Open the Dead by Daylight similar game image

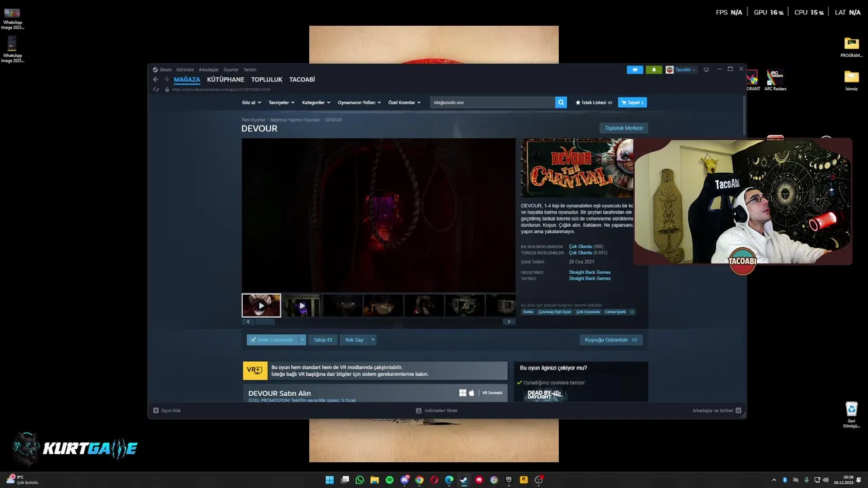pos(544,394)
